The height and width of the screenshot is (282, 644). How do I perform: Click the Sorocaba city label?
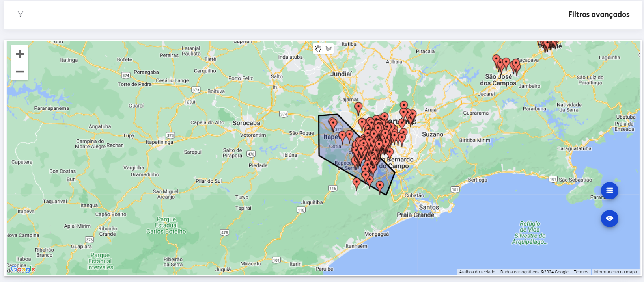246,123
